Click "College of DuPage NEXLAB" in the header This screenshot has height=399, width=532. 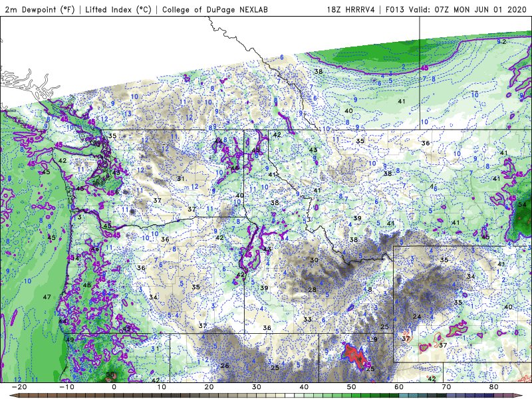pyautogui.click(x=215, y=9)
